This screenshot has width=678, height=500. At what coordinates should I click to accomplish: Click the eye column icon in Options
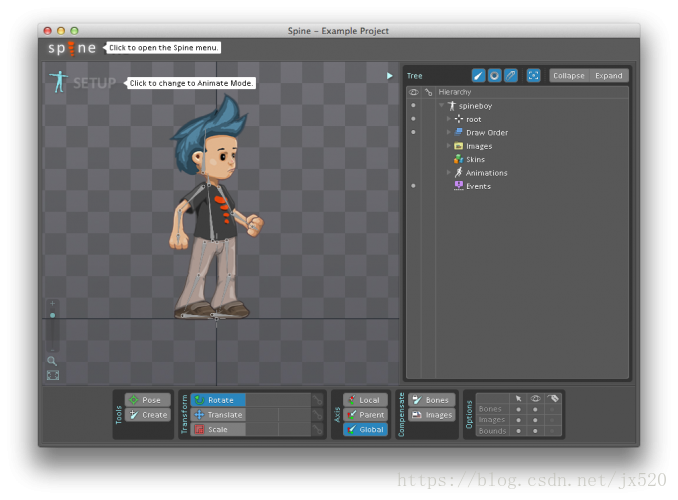[x=535, y=398]
